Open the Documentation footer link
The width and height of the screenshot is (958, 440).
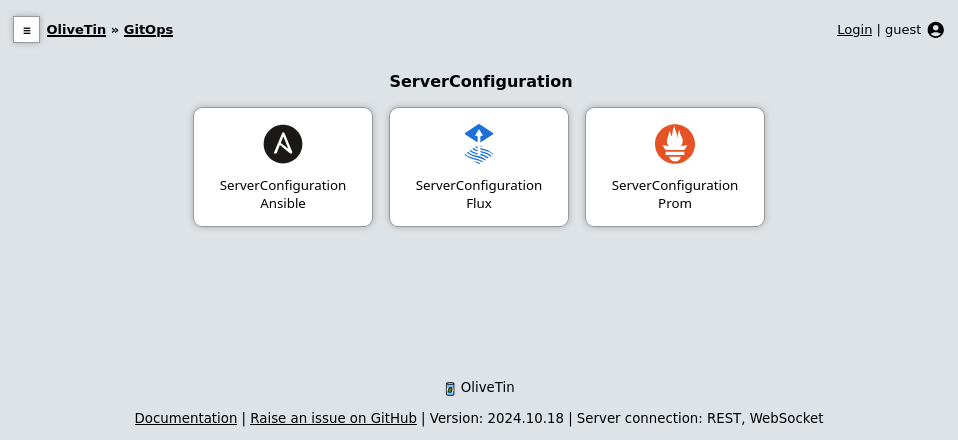click(186, 418)
